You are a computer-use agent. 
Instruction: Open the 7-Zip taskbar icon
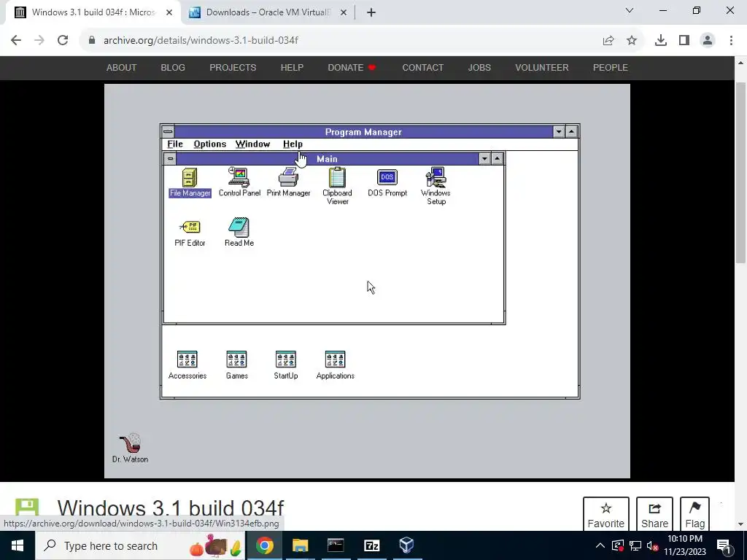pyautogui.click(x=371, y=545)
